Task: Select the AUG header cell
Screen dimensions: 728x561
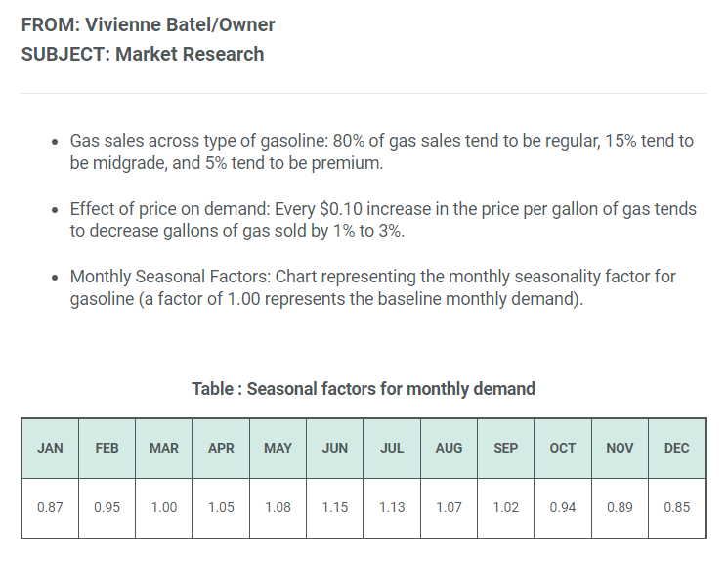Action: 449,448
